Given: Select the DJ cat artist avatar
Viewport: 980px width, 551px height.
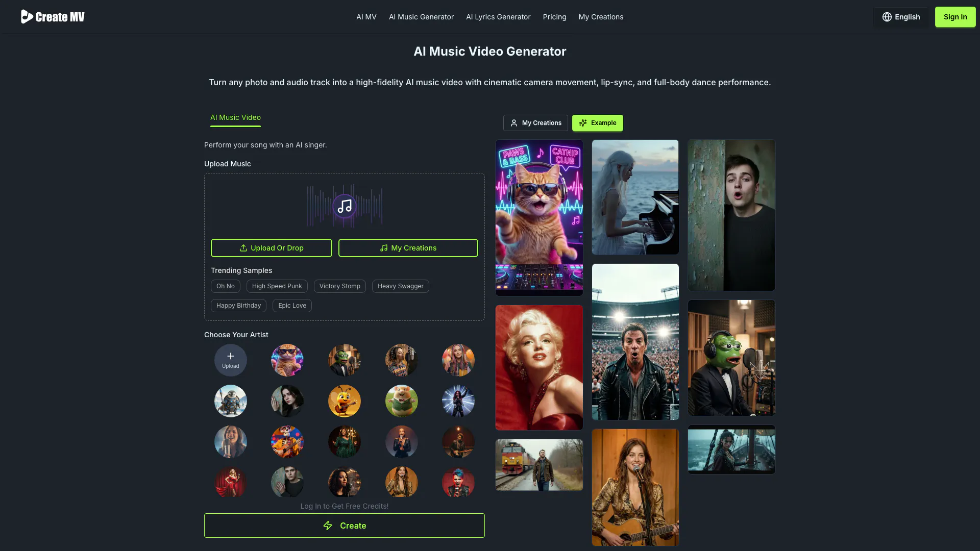Looking at the screenshot, I should click(x=287, y=360).
